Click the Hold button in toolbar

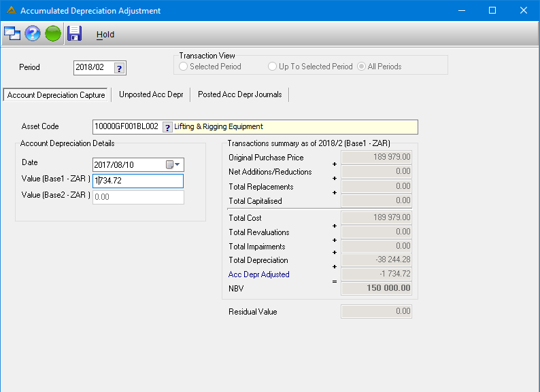click(x=105, y=35)
